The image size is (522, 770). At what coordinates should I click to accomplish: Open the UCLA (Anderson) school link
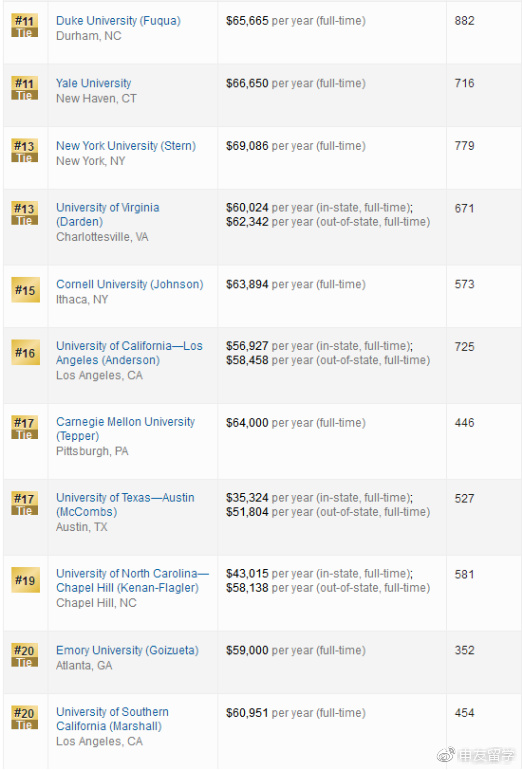click(x=129, y=353)
